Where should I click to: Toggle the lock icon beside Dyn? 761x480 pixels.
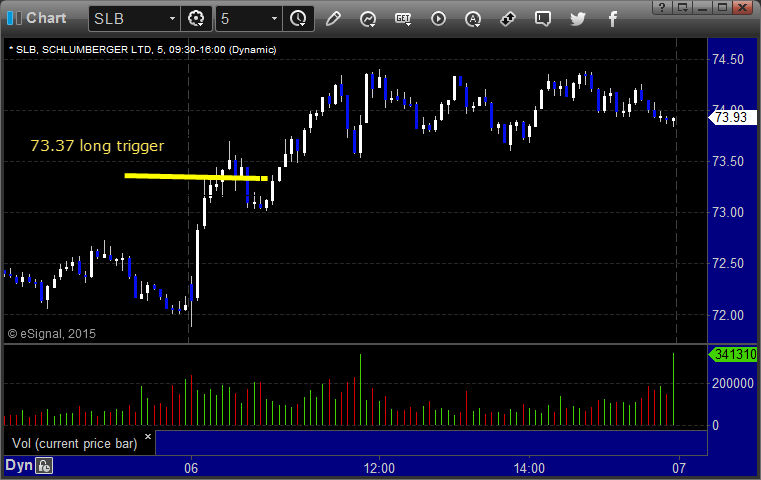click(44, 466)
